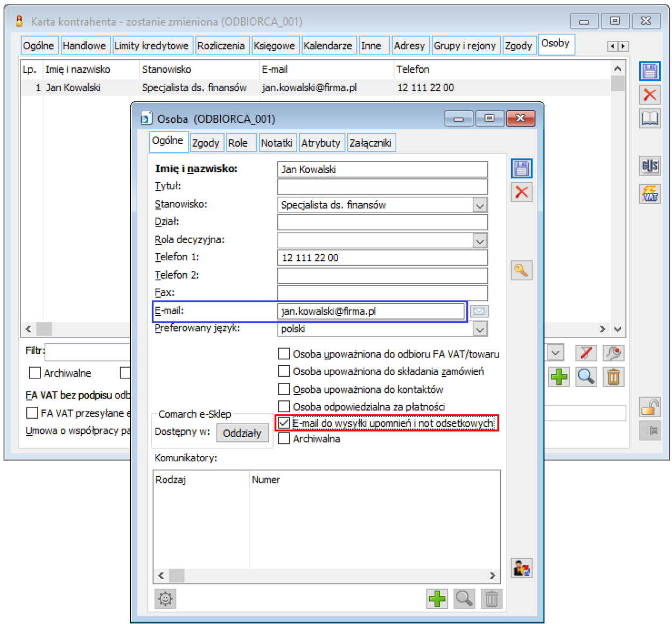Expand the Preferowany język dropdown
Viewport: 672px width, 624px height.
(480, 329)
